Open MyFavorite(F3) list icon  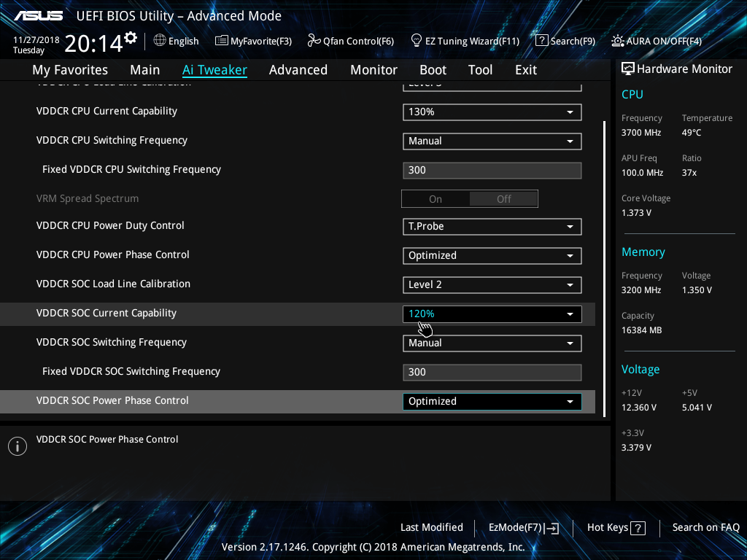[222, 41]
